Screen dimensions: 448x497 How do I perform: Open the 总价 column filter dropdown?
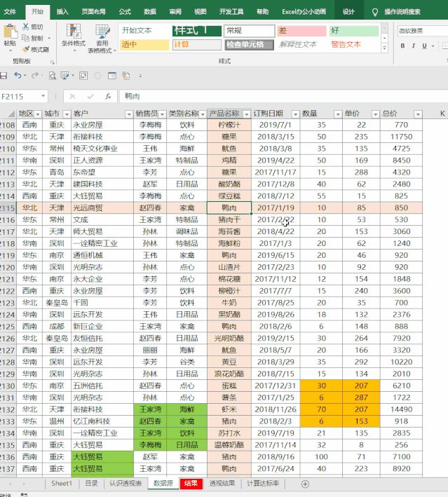[x=418, y=114]
